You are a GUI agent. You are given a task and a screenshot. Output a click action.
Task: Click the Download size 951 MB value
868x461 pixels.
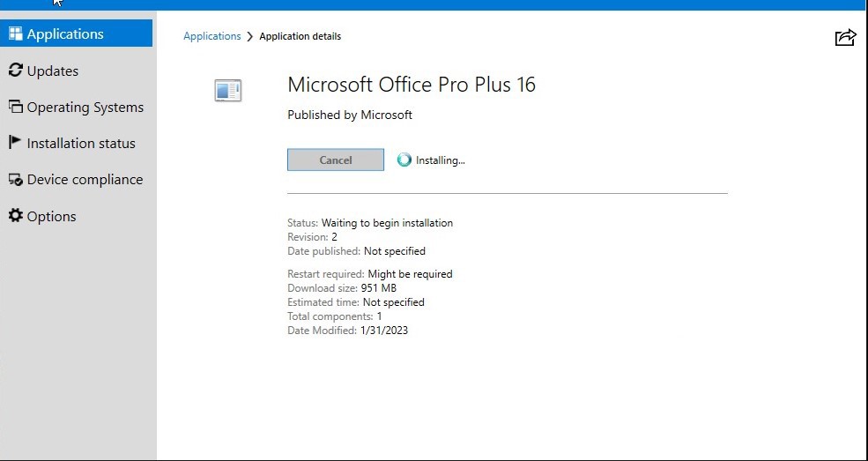pos(379,288)
